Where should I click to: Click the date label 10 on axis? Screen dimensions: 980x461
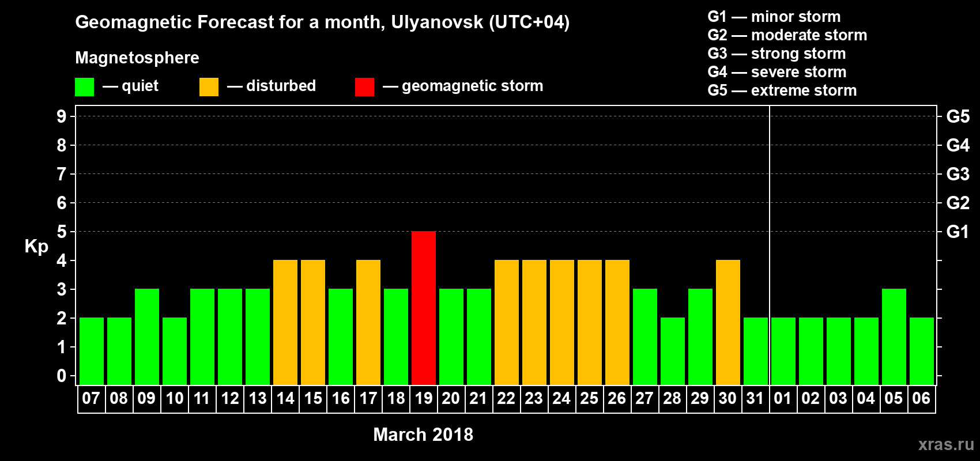pos(175,399)
